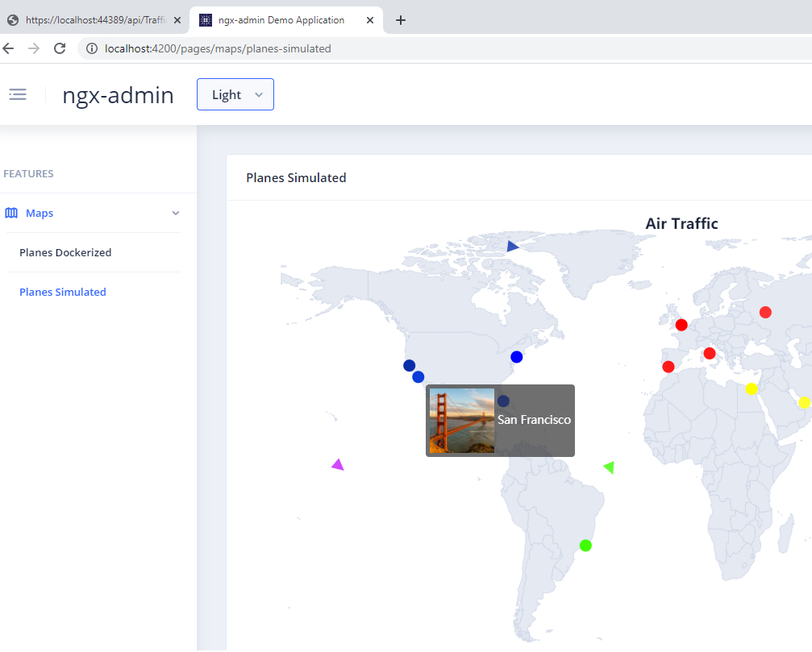Image resolution: width=812 pixels, height=652 pixels.
Task: Click the address bar URL
Action: 218,48
